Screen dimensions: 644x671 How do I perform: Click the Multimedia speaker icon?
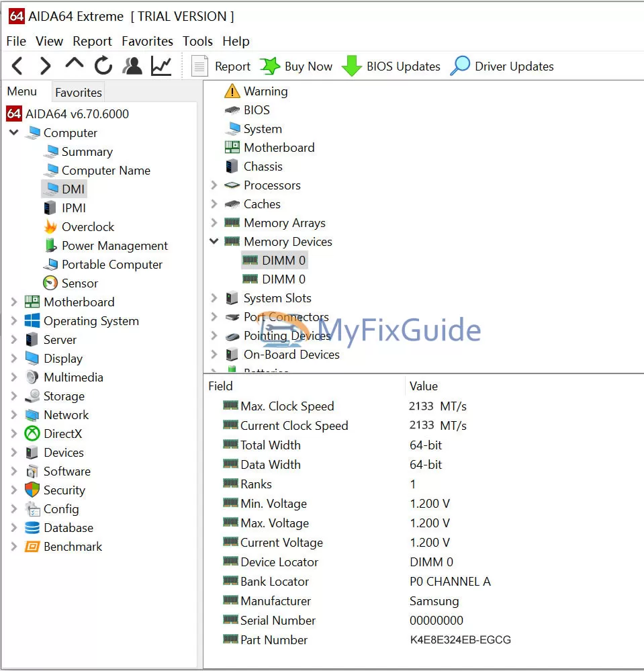pyautogui.click(x=32, y=377)
